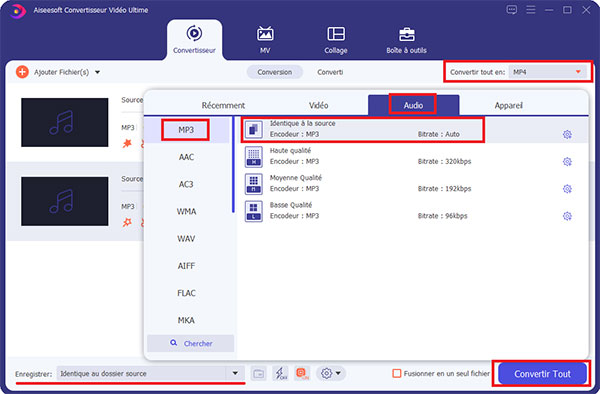Select WMA in the format list

186,211
